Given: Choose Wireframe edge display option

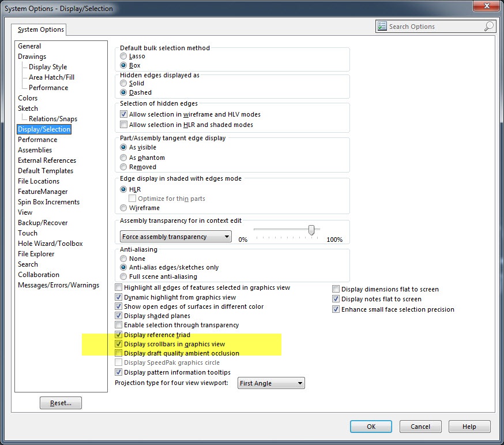Looking at the screenshot, I should coord(123,208).
